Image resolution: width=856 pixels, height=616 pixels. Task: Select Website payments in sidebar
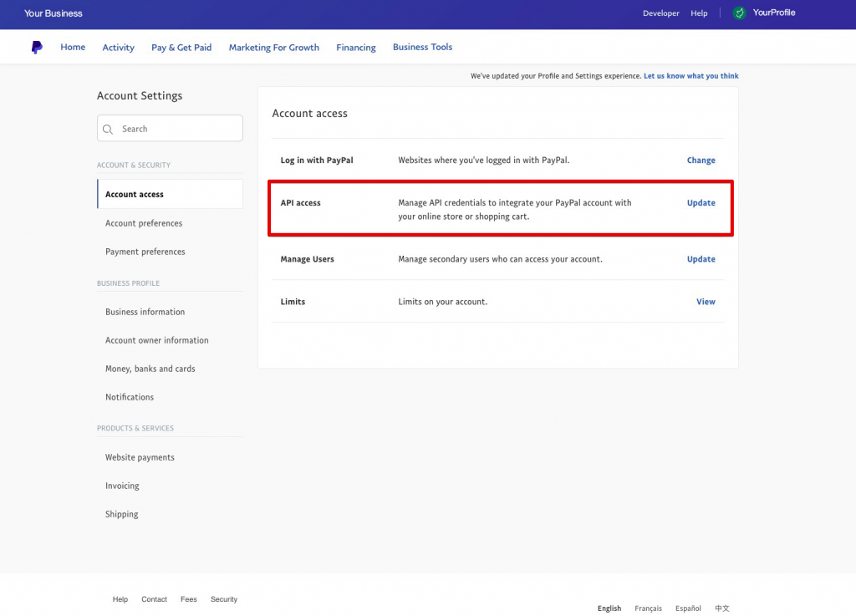pos(140,457)
